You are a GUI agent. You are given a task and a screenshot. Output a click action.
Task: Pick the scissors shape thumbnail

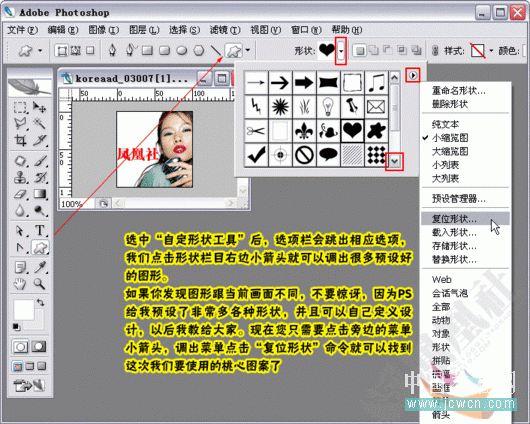pos(256,131)
